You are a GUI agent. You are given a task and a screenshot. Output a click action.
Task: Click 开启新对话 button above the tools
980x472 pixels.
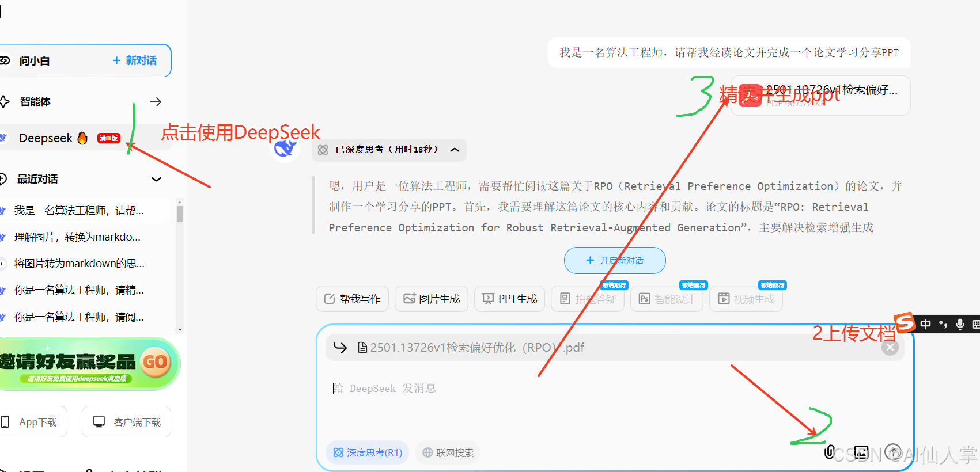(x=615, y=261)
